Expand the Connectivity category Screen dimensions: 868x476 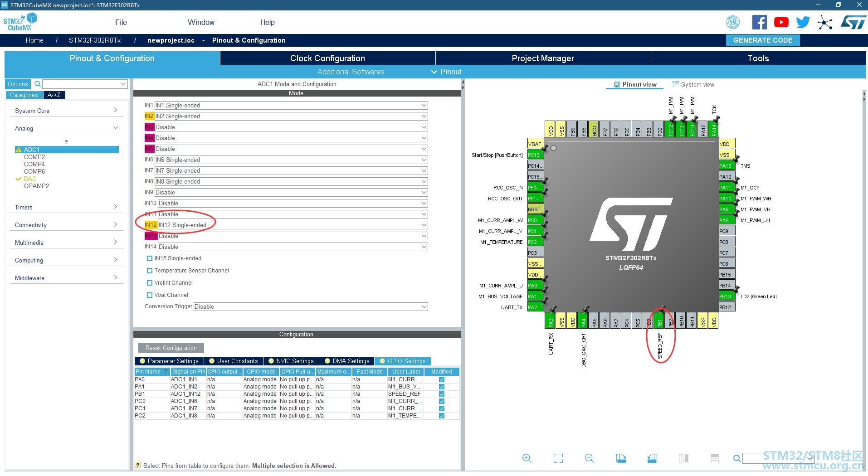pos(66,225)
